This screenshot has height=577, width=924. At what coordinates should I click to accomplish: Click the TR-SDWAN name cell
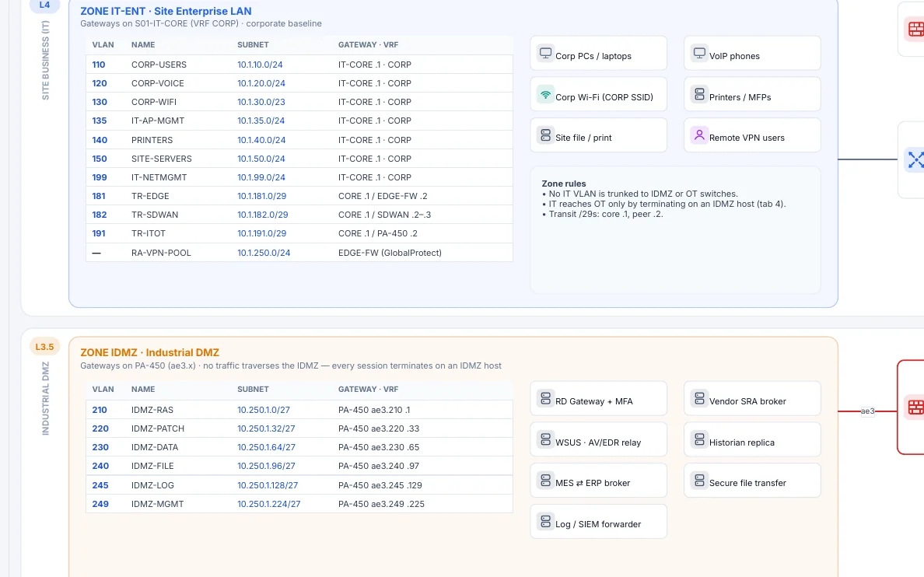155,215
